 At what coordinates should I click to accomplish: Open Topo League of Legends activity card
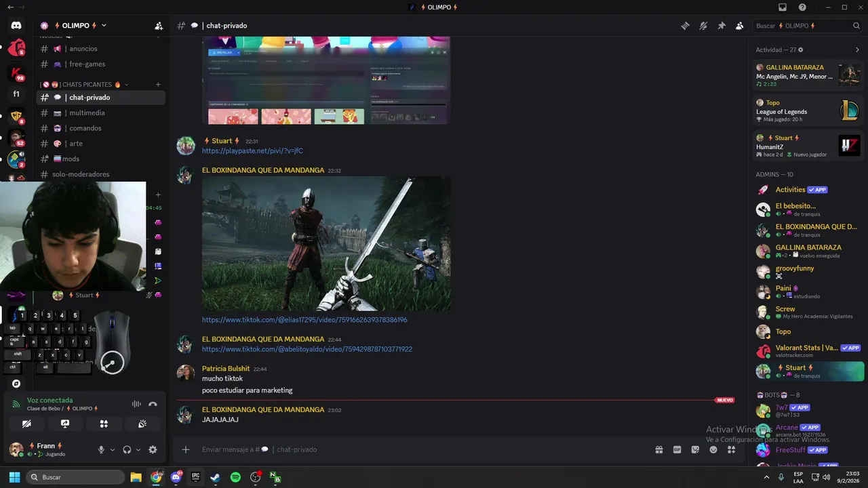click(x=808, y=110)
